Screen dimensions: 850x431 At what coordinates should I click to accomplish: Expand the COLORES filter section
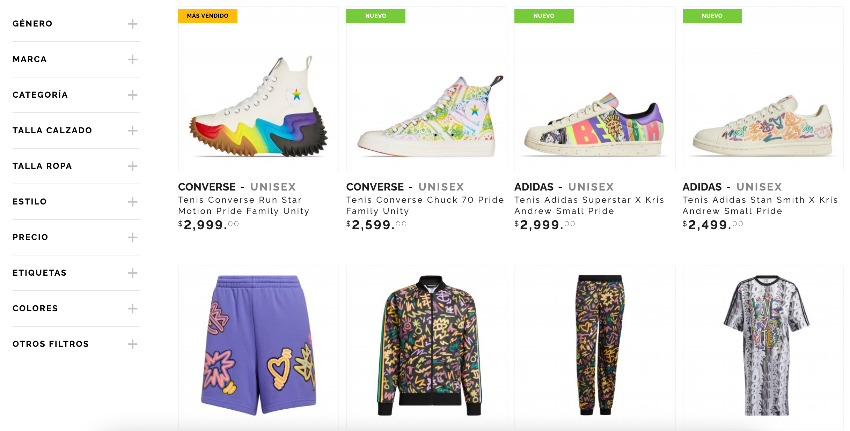pyautogui.click(x=132, y=308)
